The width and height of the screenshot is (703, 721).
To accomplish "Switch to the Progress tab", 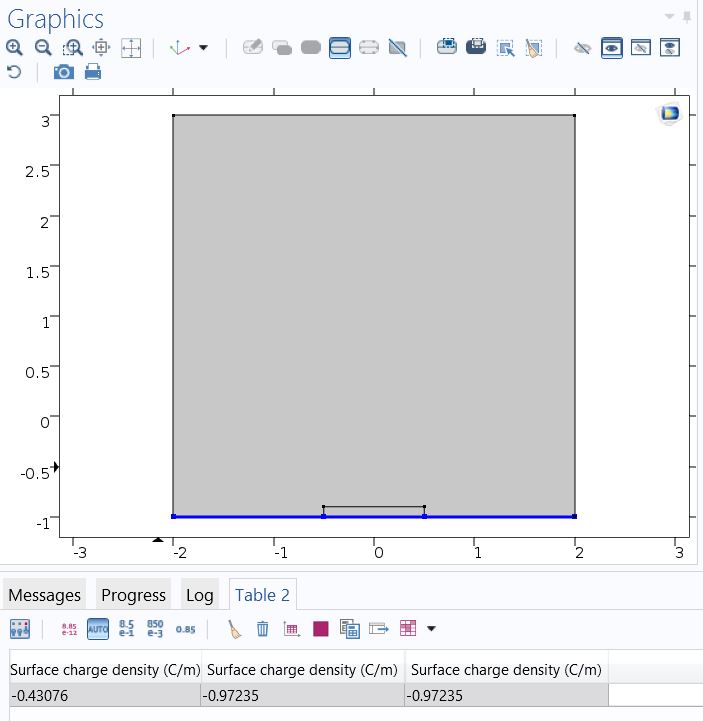I will 133,595.
